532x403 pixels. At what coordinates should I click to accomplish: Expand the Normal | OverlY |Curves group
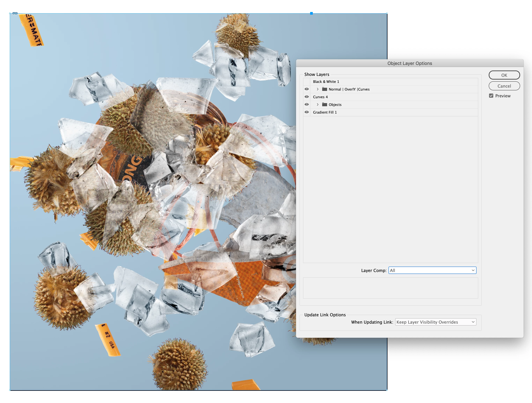click(x=317, y=89)
